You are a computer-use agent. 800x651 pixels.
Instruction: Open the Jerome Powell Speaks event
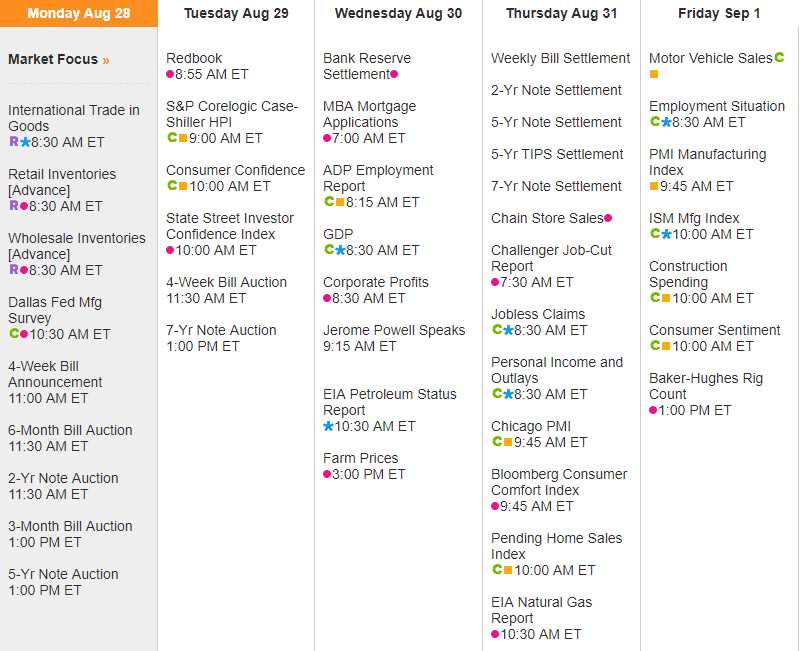click(x=394, y=330)
